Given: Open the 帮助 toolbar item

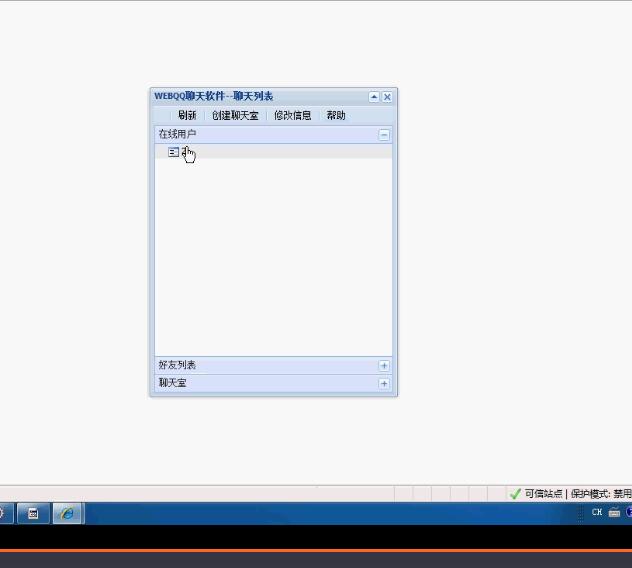Looking at the screenshot, I should coord(336,115).
